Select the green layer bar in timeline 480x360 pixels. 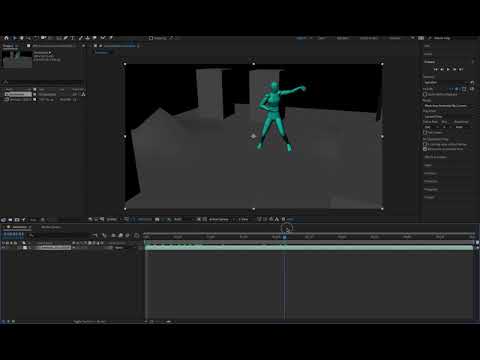click(x=309, y=248)
